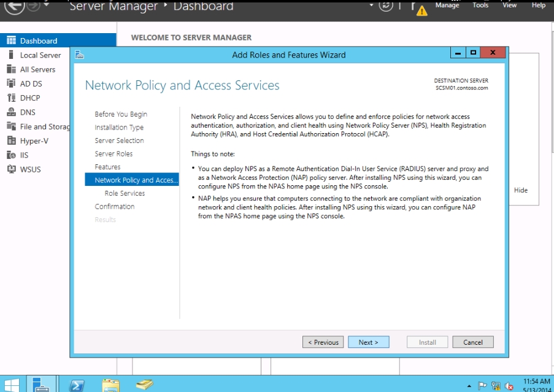Screen dimensions: 554x392
Task: Open File and Storage Services icon
Action: (11, 126)
